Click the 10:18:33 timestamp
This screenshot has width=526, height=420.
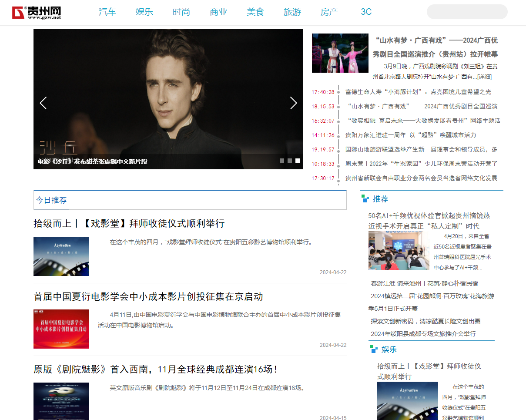[x=323, y=164]
